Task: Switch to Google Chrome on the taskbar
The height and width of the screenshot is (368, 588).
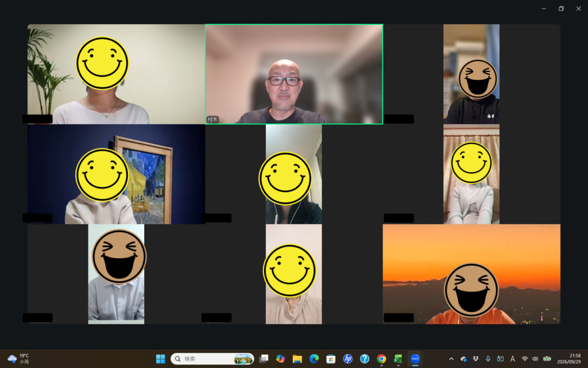Action: click(x=381, y=359)
